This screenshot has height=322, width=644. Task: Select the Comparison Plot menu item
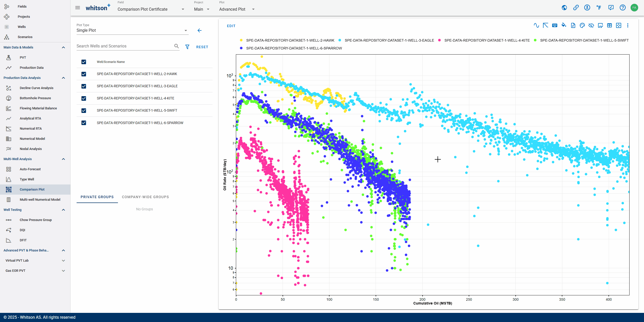(32, 189)
